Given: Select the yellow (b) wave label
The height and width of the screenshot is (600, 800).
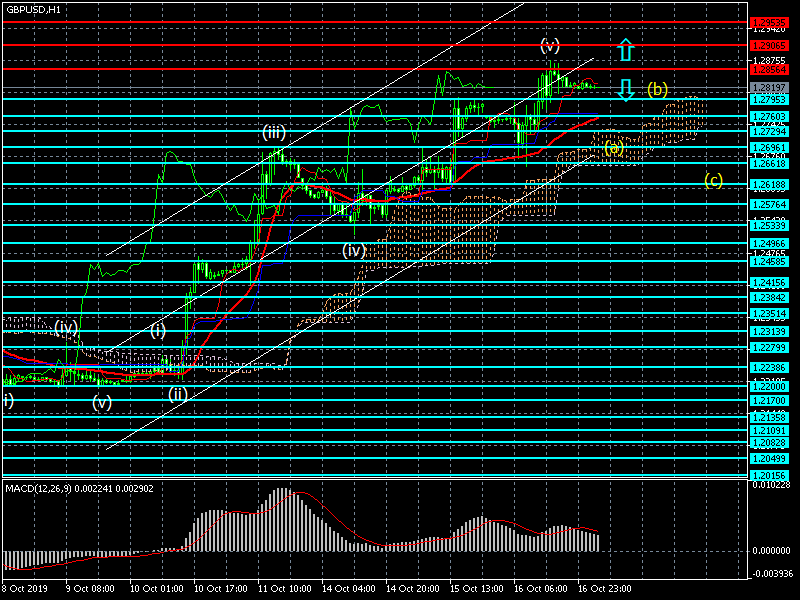Looking at the screenshot, I should click(x=657, y=89).
